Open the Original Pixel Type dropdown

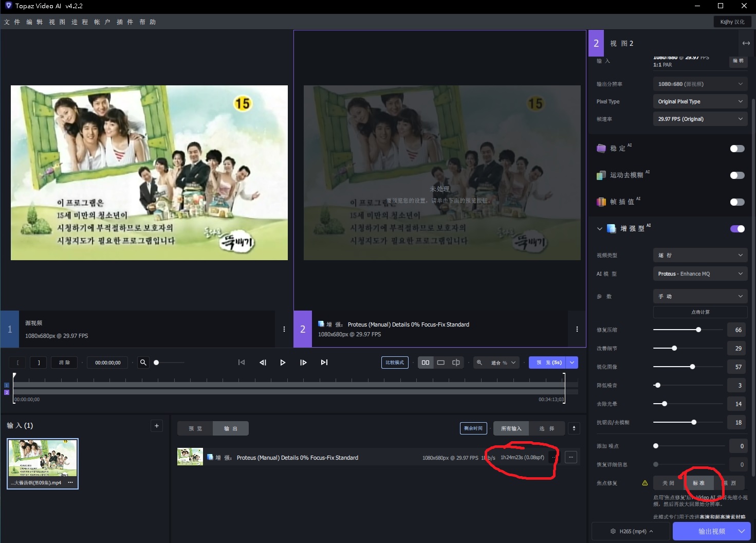700,101
